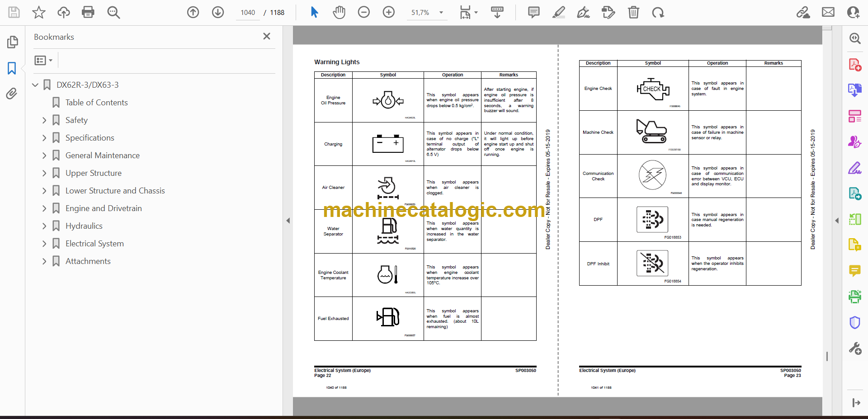Rotate the page view
Image resolution: width=868 pixels, height=419 pixels.
tap(658, 12)
